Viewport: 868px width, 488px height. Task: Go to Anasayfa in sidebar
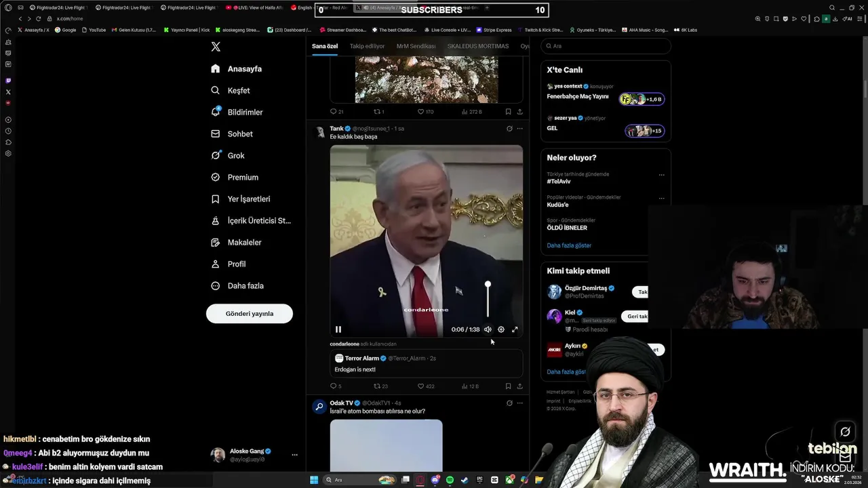(236, 68)
